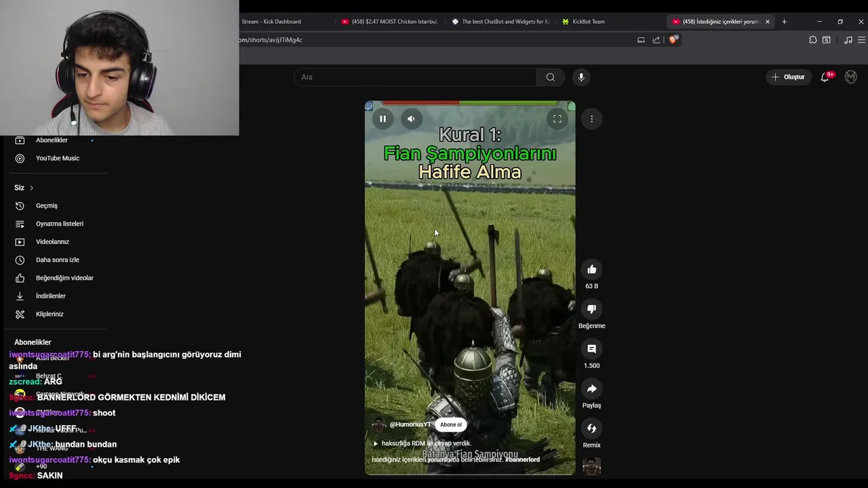Open browser extensions puzzle icon

(x=812, y=40)
